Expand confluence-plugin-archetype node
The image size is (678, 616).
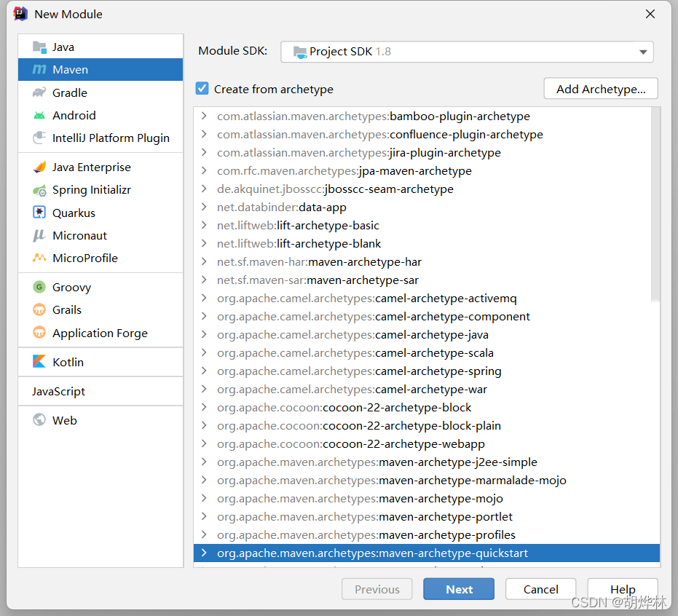coord(204,135)
